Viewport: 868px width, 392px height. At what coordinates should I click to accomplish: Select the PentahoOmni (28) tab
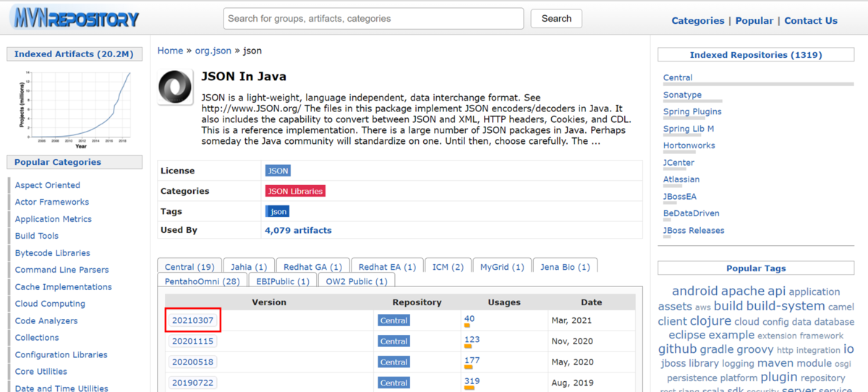pyautogui.click(x=203, y=281)
